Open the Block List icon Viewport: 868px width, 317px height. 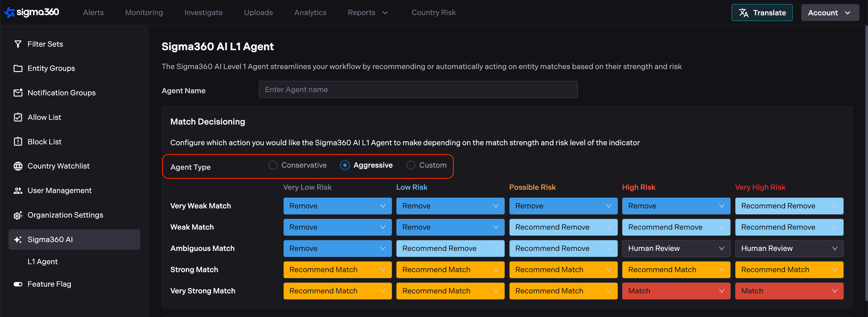click(18, 141)
